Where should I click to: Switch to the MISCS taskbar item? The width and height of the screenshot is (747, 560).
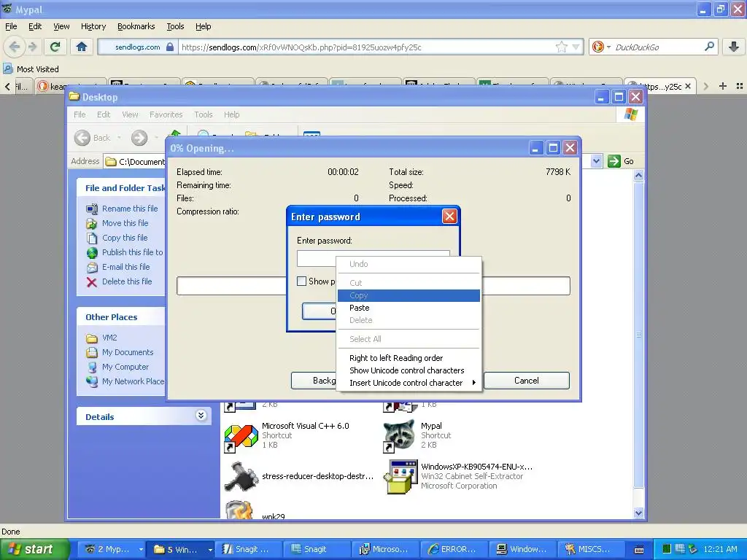coord(589,549)
